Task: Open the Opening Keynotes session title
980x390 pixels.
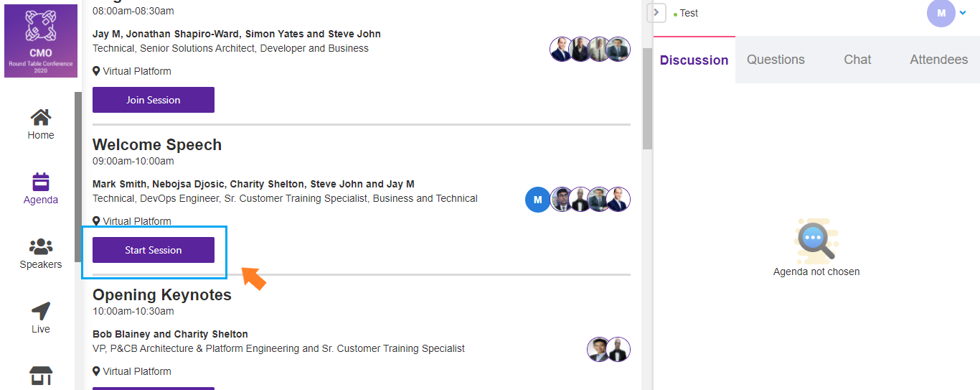Action: 162,294
